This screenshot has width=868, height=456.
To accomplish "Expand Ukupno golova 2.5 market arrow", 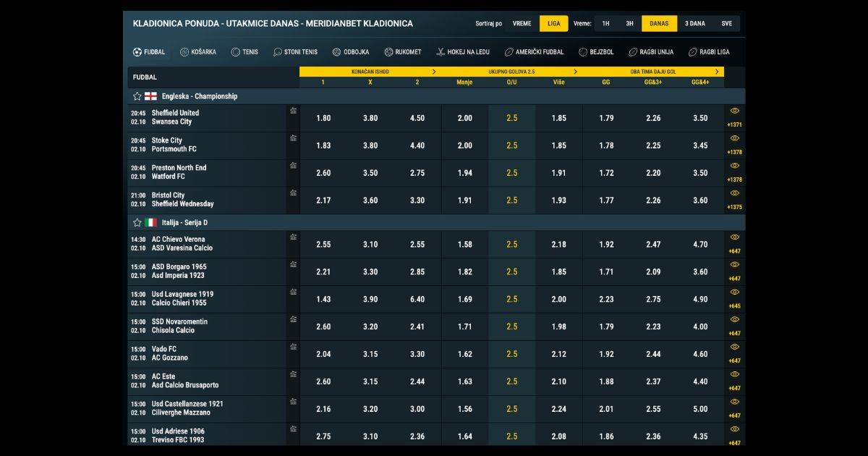I will pos(575,72).
